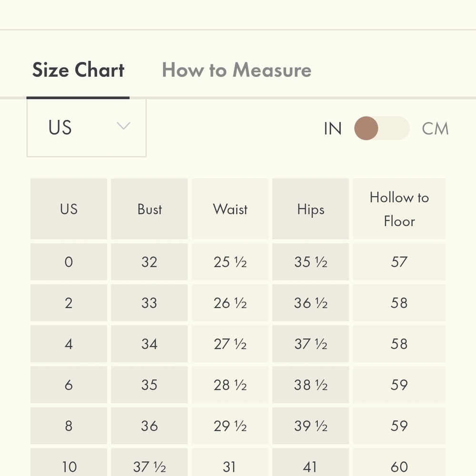Select the size 2 row cell
This screenshot has width=476, height=476.
[x=69, y=303]
